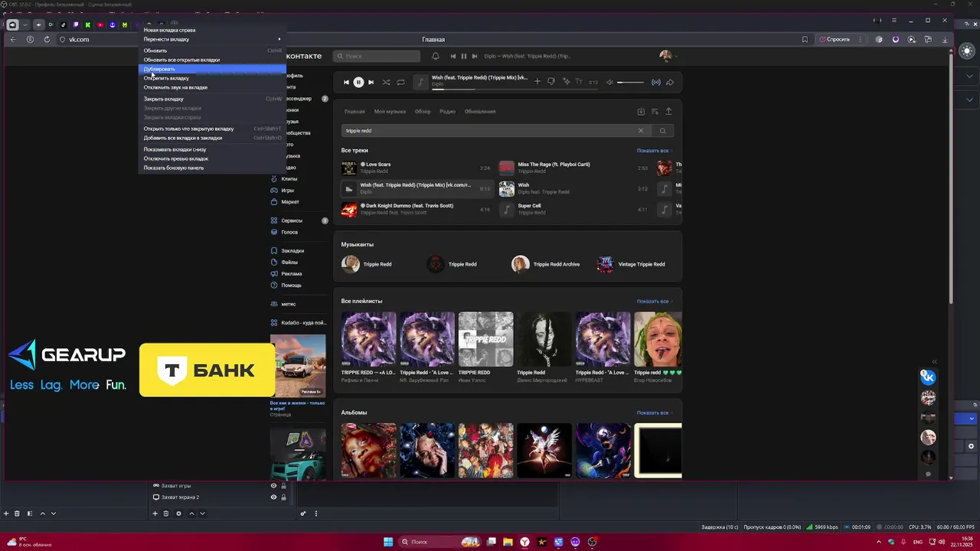
Task: Upload audio with the upload icon
Action: [668, 112]
